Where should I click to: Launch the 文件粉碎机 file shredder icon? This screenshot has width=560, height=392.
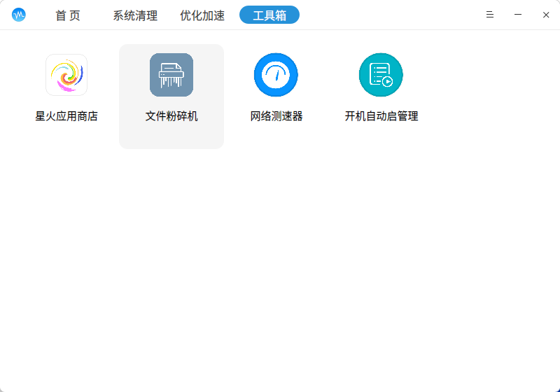(171, 75)
